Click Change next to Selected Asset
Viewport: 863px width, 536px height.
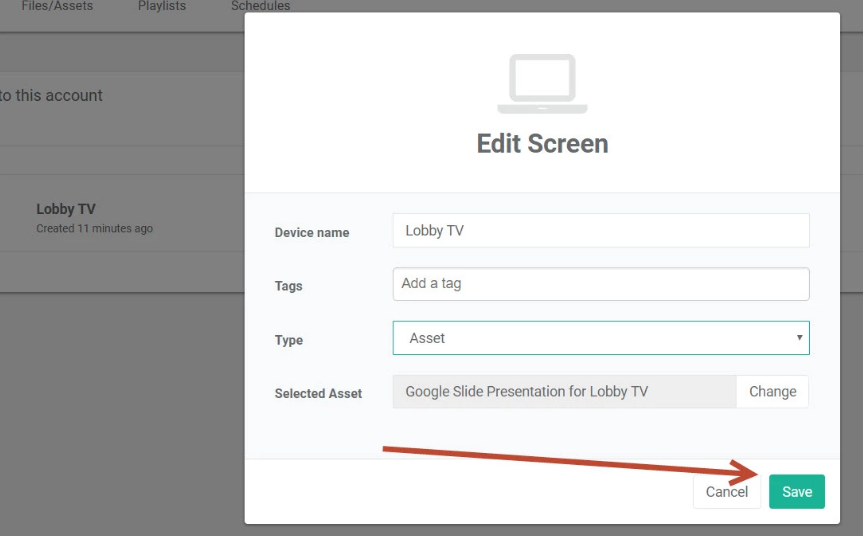[772, 391]
